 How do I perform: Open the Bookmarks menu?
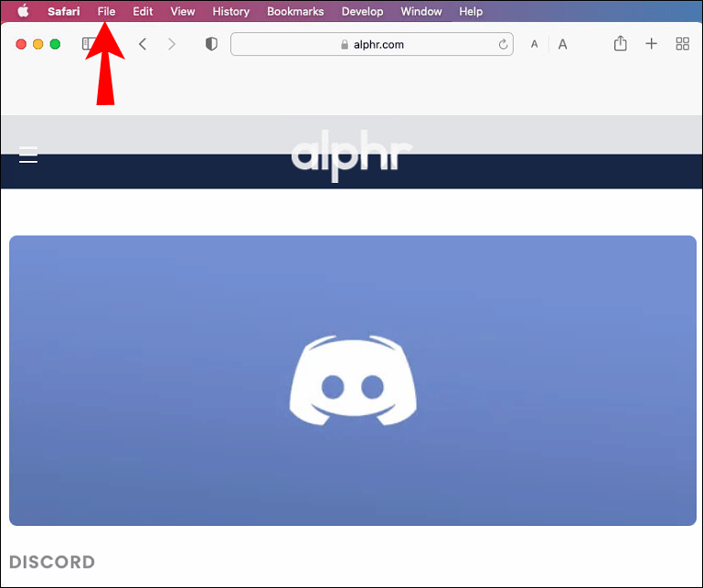point(295,11)
